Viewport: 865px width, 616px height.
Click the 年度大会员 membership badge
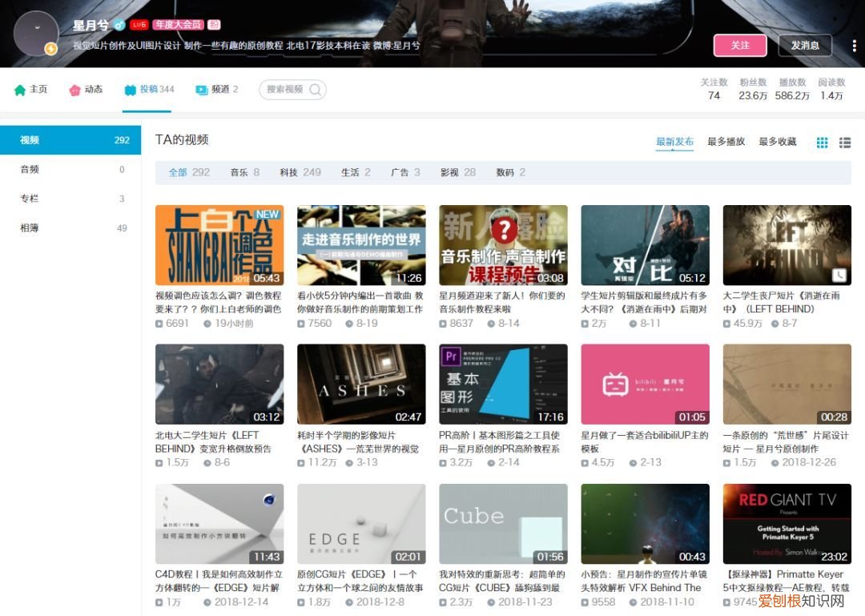[178, 25]
